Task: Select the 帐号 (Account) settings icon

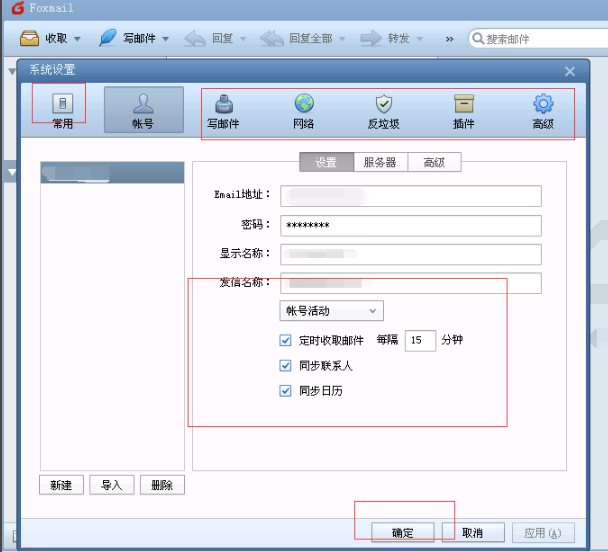Action: 143,110
